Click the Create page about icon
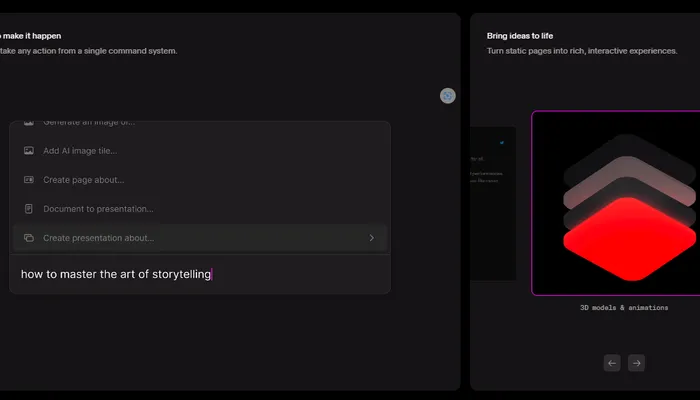 click(x=29, y=180)
